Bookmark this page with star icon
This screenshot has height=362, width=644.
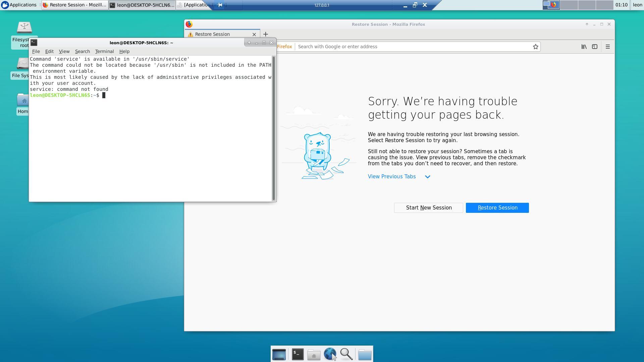(x=536, y=47)
